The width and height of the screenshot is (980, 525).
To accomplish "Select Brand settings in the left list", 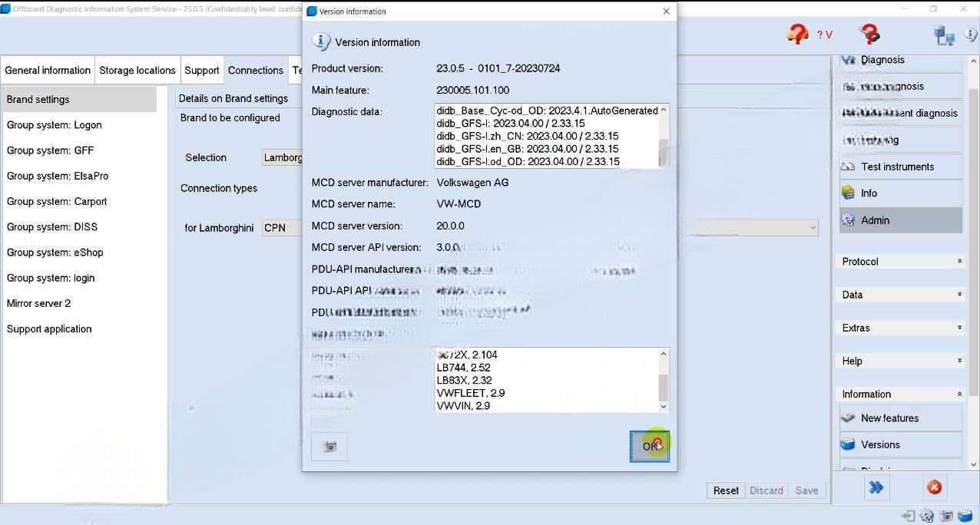I will (x=80, y=99).
